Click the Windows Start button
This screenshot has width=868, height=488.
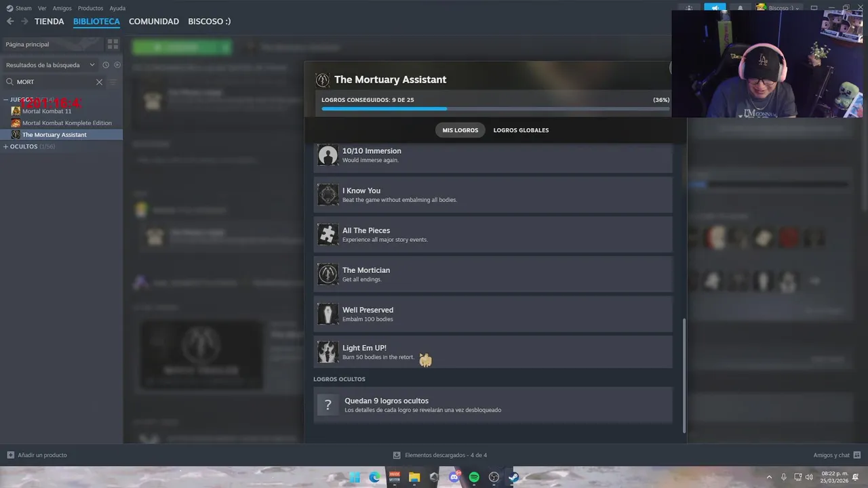355,477
